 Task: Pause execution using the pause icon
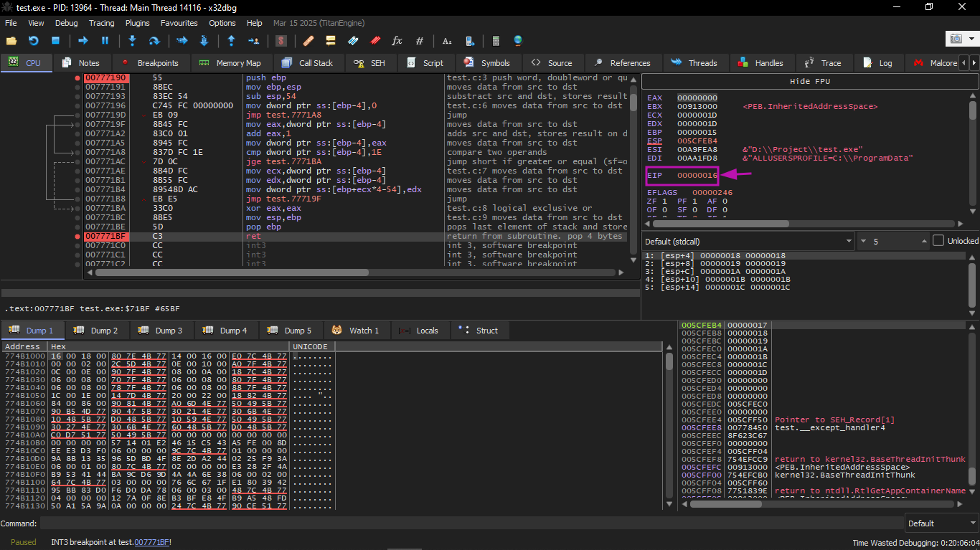click(x=105, y=41)
